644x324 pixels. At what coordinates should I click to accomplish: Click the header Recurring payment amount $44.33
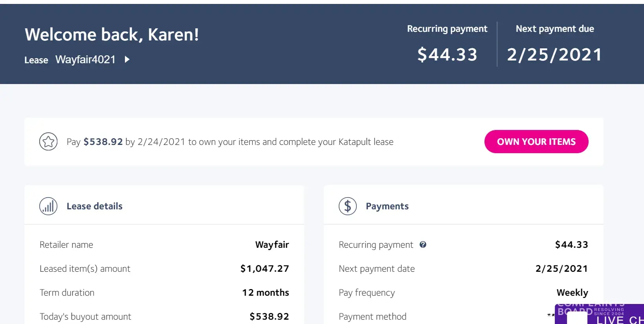pyautogui.click(x=447, y=55)
